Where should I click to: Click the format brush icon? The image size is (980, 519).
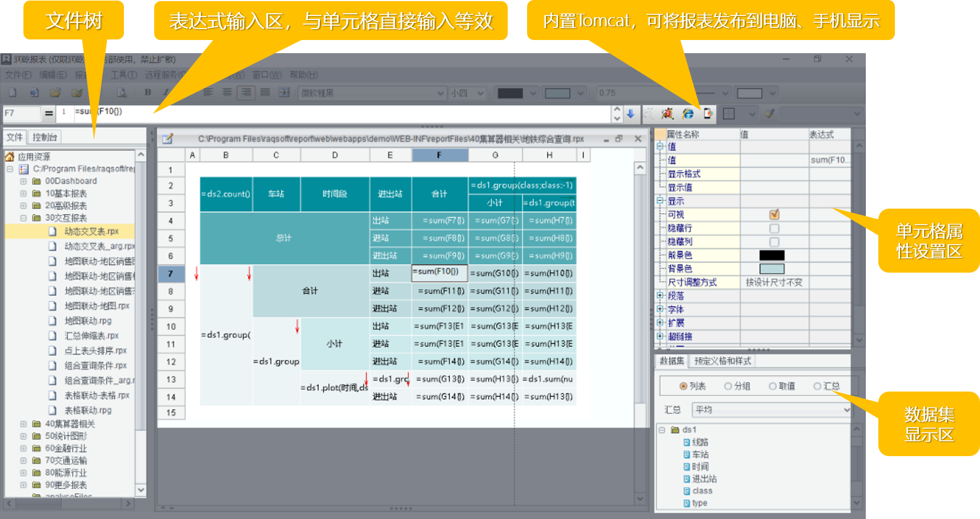pos(769,114)
